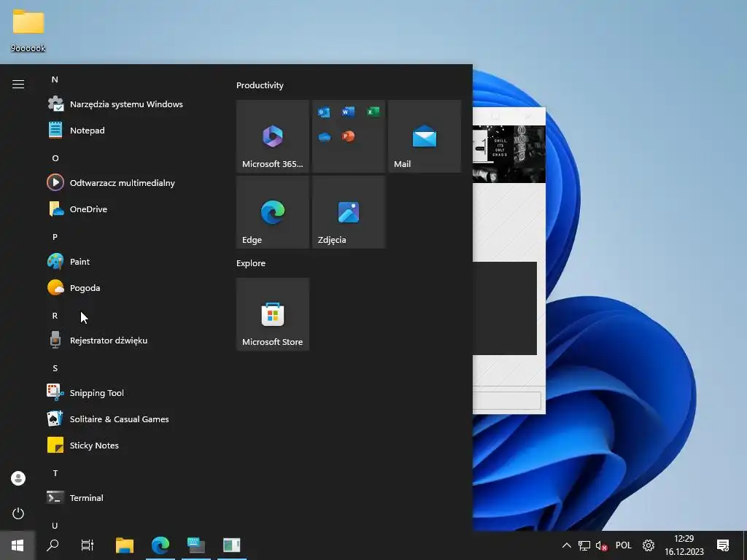Open muted volume tray icon
Image resolution: width=747 pixels, height=560 pixels.
click(601, 545)
